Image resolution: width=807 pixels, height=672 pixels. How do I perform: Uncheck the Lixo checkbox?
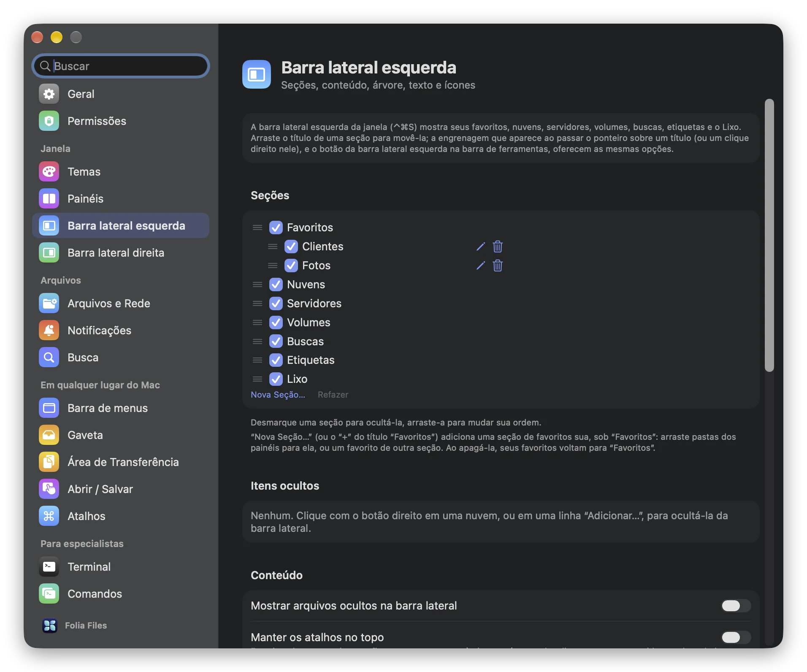click(x=276, y=379)
